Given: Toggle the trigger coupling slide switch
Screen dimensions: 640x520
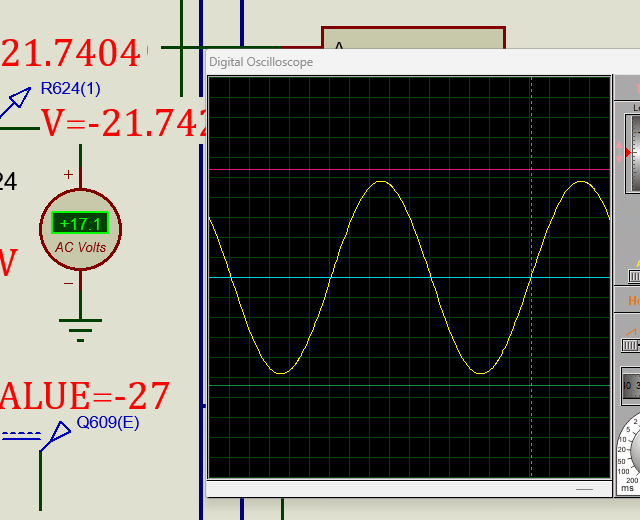Looking at the screenshot, I should (634, 276).
